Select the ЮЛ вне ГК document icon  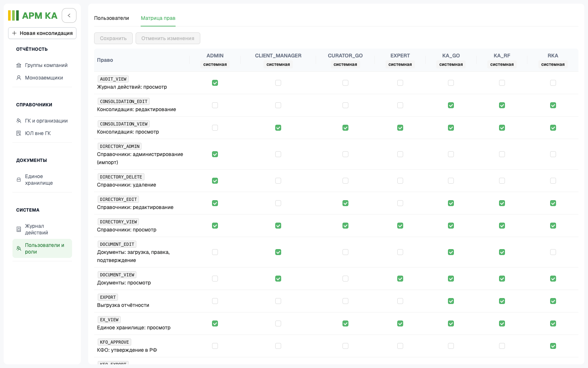tap(19, 133)
